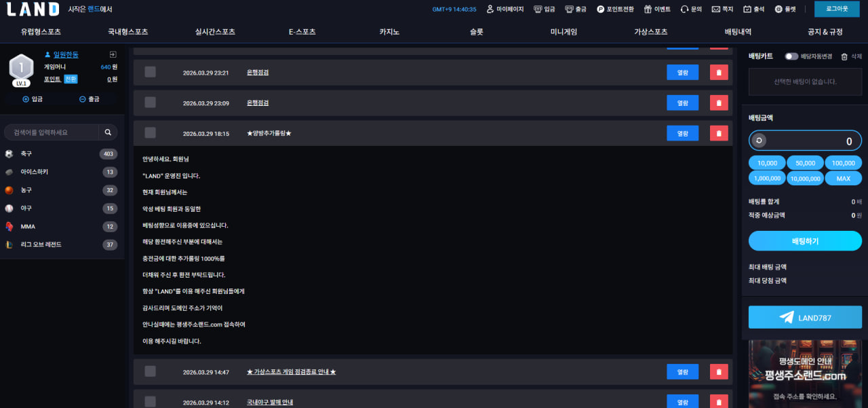Viewport: 868px width, 408px height.
Task: Click the logout arrow icon beside username
Action: 113,55
